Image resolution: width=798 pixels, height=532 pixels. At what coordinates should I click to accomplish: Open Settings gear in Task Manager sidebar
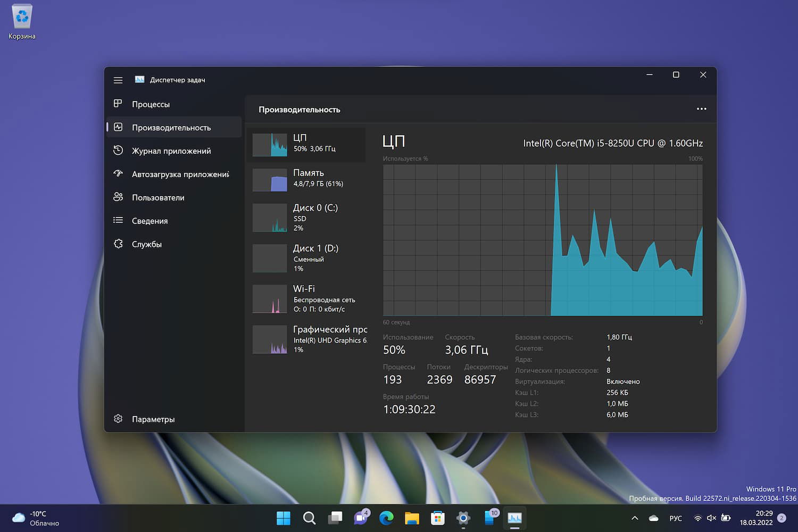pyautogui.click(x=118, y=419)
